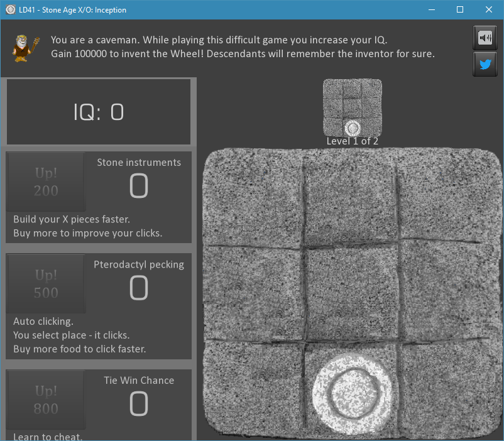This screenshot has width=504, height=441.
Task: Click the middle-left cell of the big board
Action: (254, 293)
